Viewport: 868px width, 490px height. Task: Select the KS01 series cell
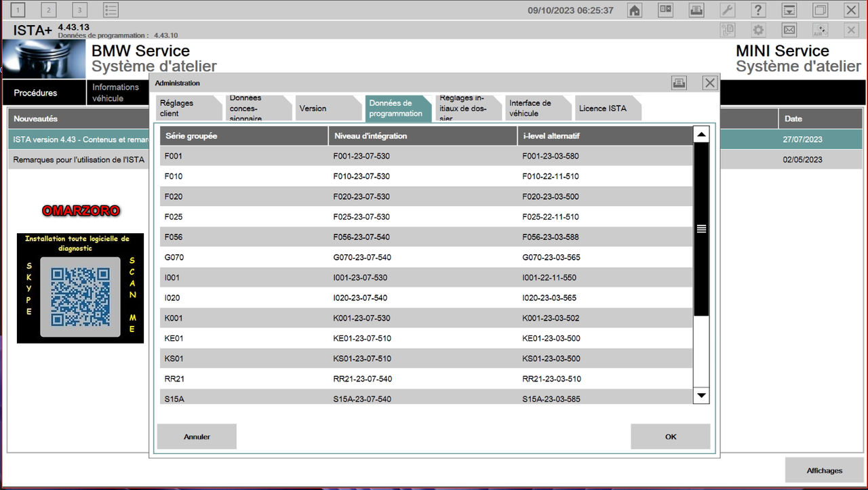pos(174,359)
